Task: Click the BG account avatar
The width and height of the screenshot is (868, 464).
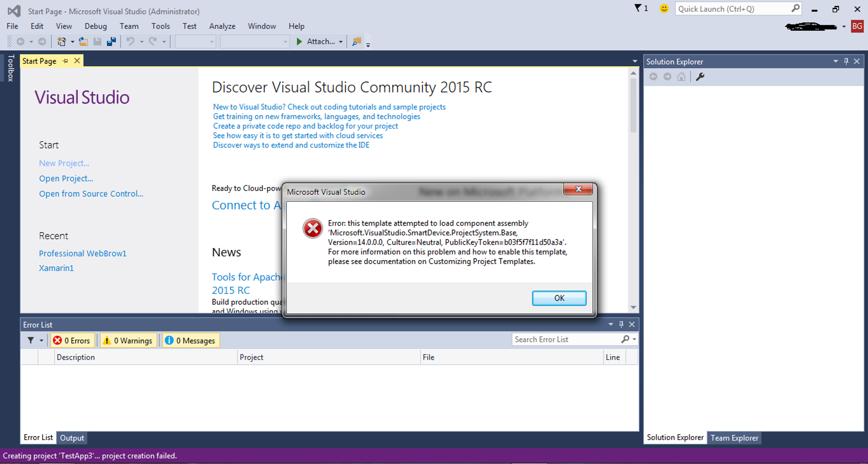Action: pos(857,26)
